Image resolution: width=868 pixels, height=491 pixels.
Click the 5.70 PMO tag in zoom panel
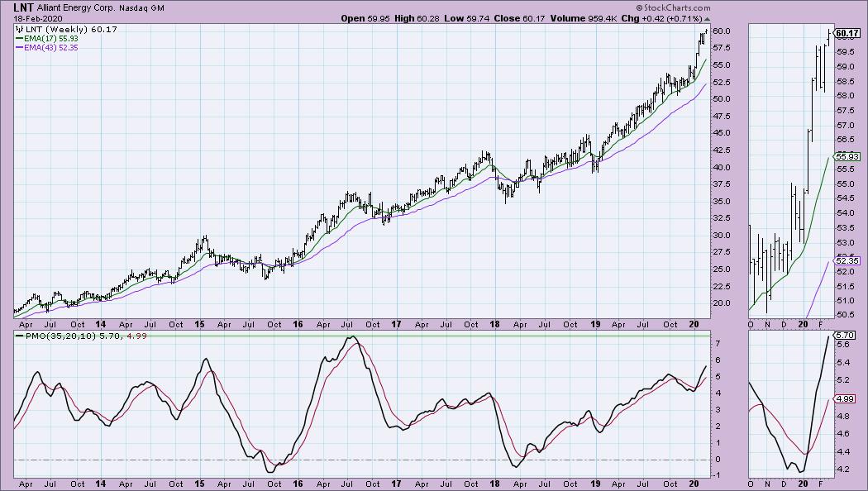(x=845, y=336)
